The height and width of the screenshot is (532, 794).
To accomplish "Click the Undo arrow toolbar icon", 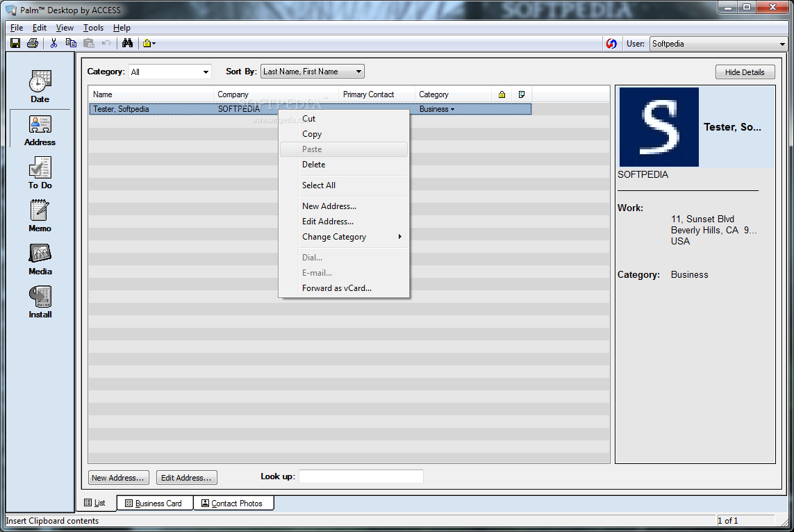I will (x=106, y=44).
